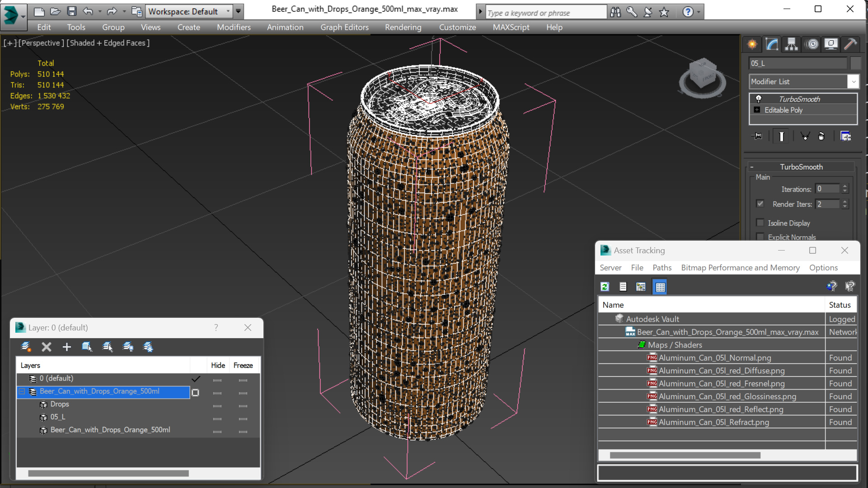Open the Motion command panel tab
This screenshot has height=488, width=868.
(812, 44)
